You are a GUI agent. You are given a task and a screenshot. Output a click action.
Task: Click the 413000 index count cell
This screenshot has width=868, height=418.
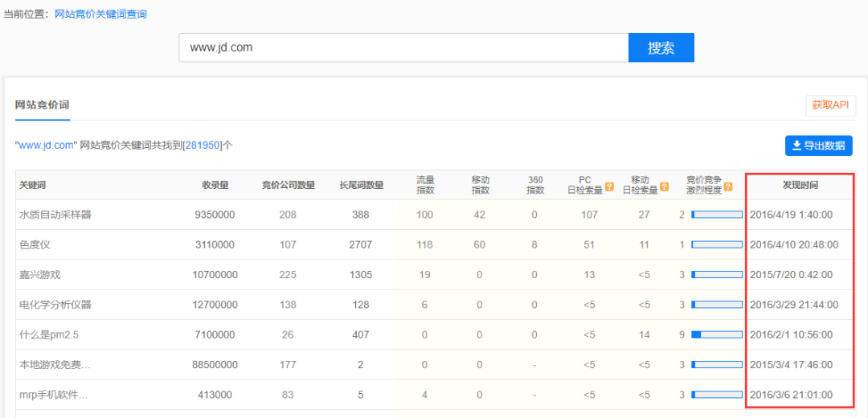coord(215,395)
